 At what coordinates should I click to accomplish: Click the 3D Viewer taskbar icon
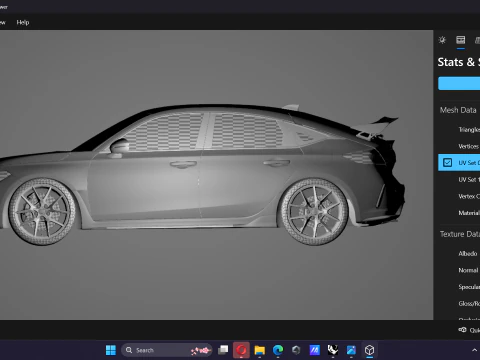click(x=369, y=350)
